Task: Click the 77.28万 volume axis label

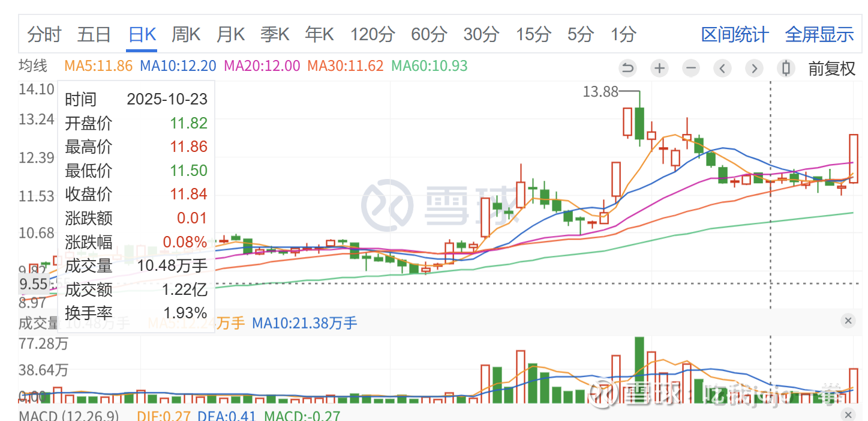Action: click(x=43, y=344)
